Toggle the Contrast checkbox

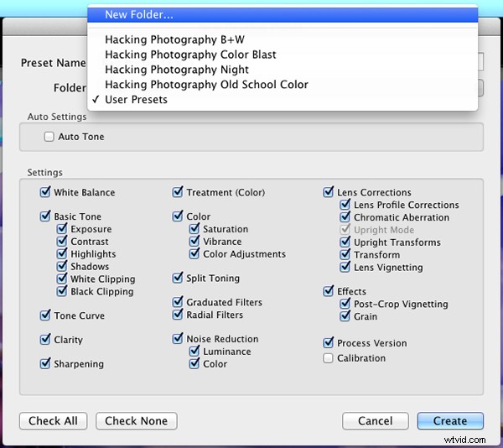click(x=61, y=241)
